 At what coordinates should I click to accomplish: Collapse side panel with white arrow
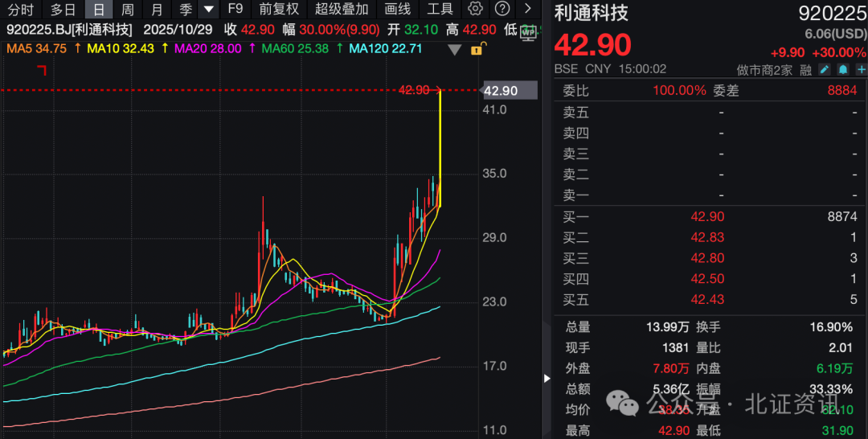tap(547, 379)
